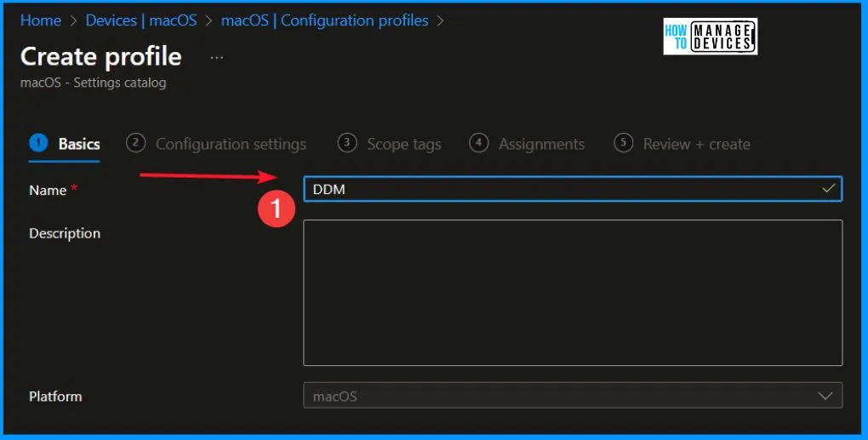Click the step 4 circle icon
Image resolution: width=868 pixels, height=440 pixels.
point(479,143)
